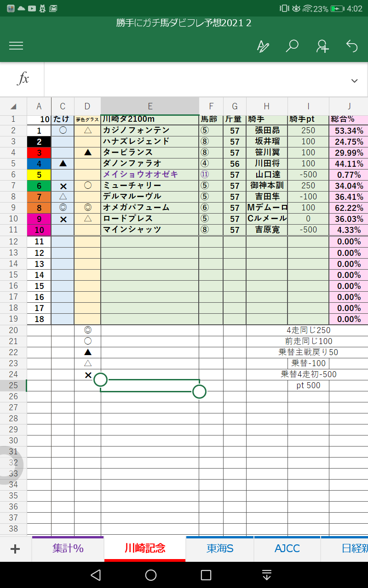
Task: Select the yellow number 5 cell
Action: [x=39, y=175]
